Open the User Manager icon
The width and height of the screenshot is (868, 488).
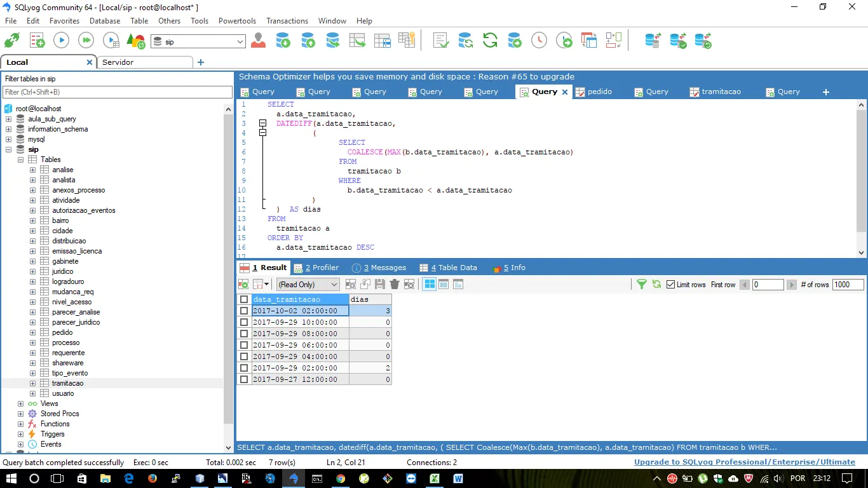[x=258, y=41]
